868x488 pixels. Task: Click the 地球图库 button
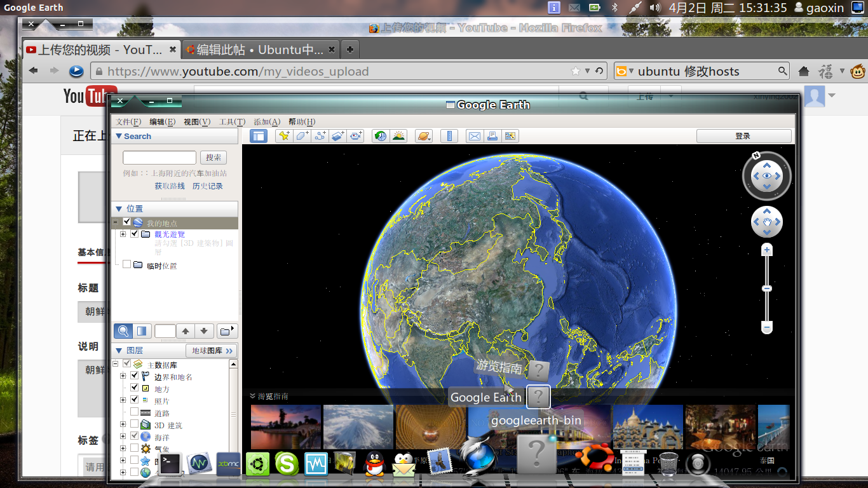tap(212, 351)
